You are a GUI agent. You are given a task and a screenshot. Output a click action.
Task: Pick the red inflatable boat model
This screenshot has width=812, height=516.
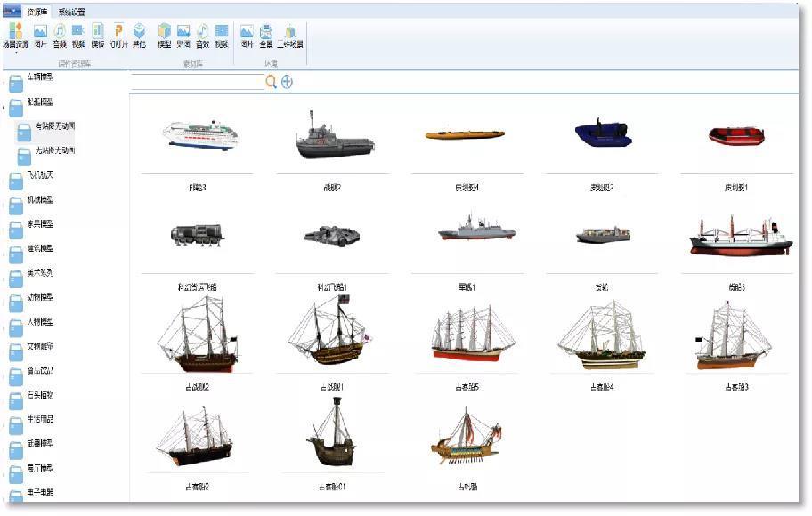[736, 136]
